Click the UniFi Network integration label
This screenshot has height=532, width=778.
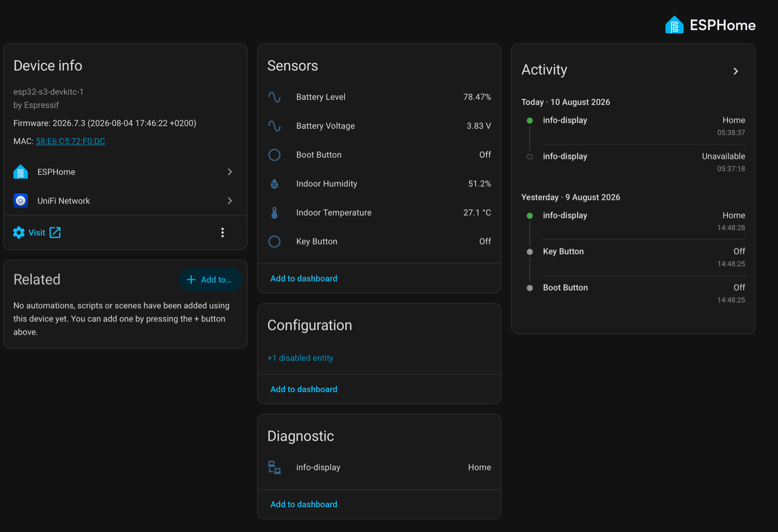click(64, 201)
